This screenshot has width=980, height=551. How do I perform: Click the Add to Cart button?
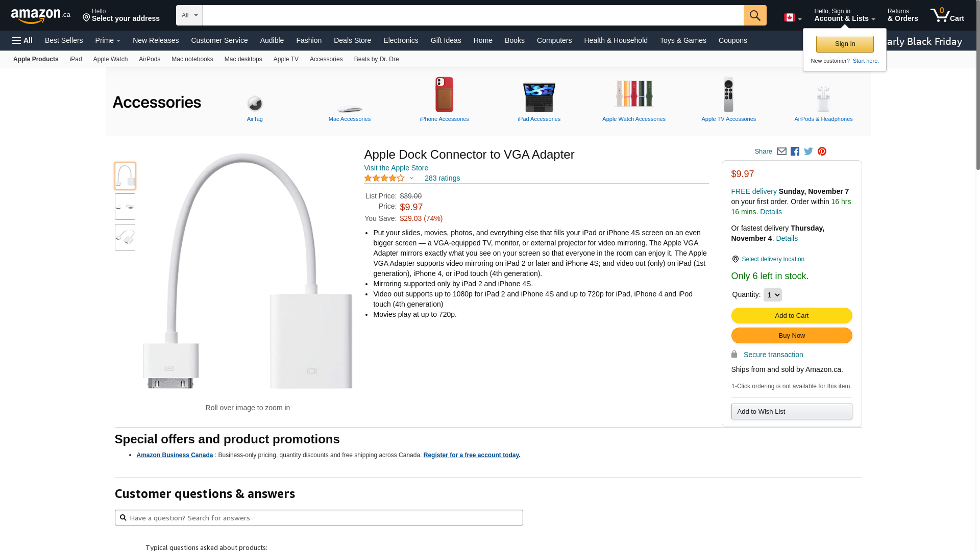(791, 315)
